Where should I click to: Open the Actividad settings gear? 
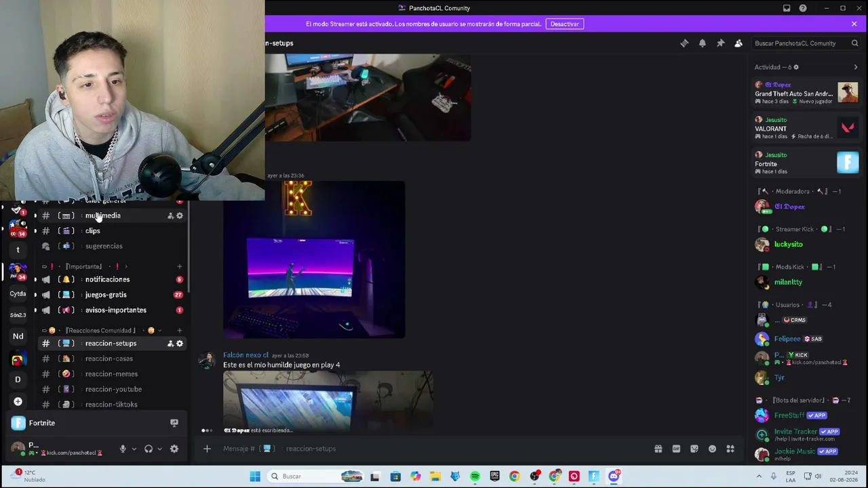tap(796, 67)
